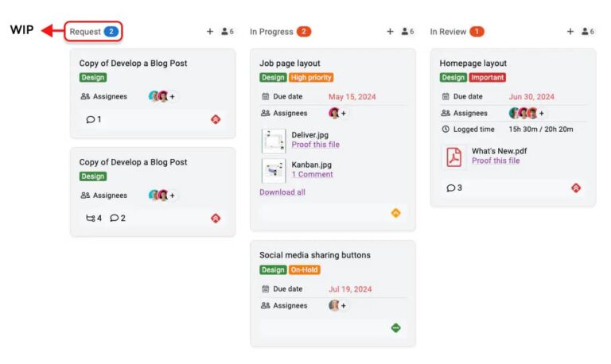
Task: Click the orange priority icon on Job page layout
Action: (x=396, y=213)
